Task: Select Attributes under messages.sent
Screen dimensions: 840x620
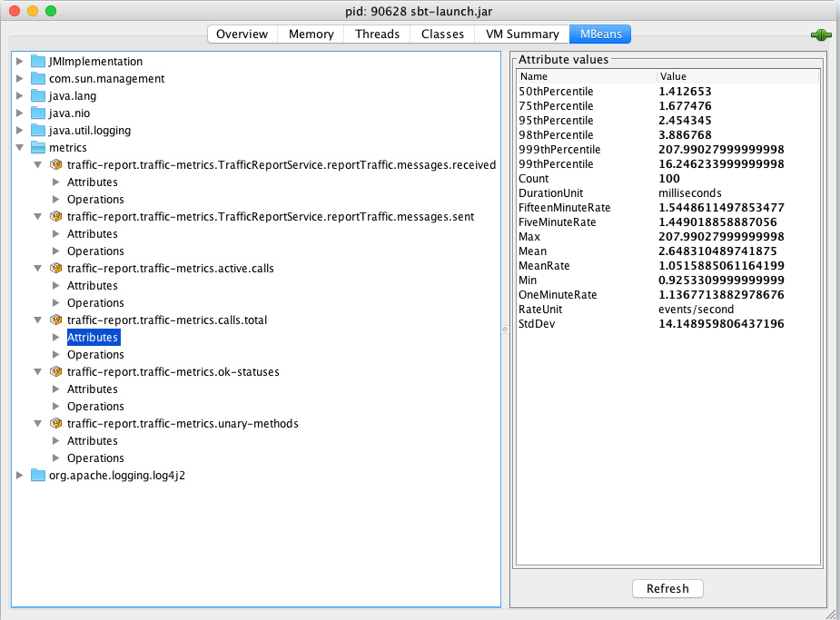Action: (x=92, y=234)
